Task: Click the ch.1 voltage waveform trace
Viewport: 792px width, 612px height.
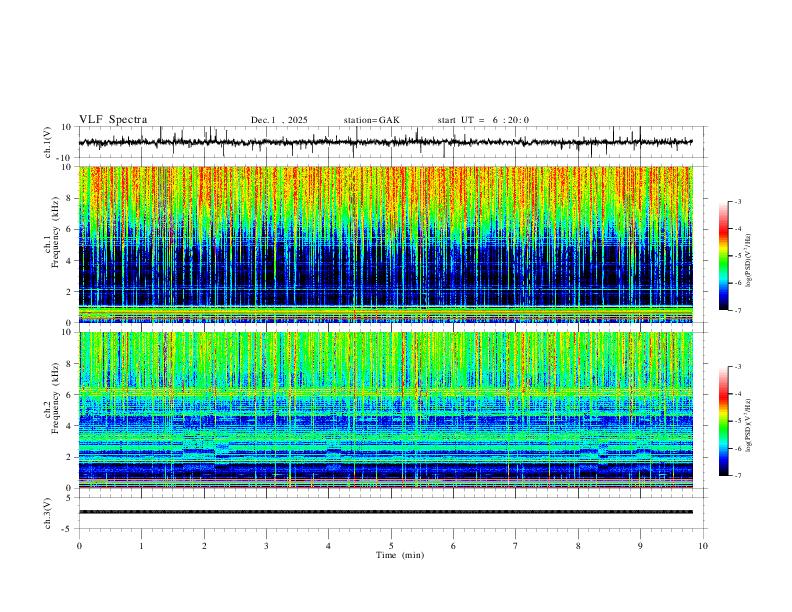Action: (385, 142)
